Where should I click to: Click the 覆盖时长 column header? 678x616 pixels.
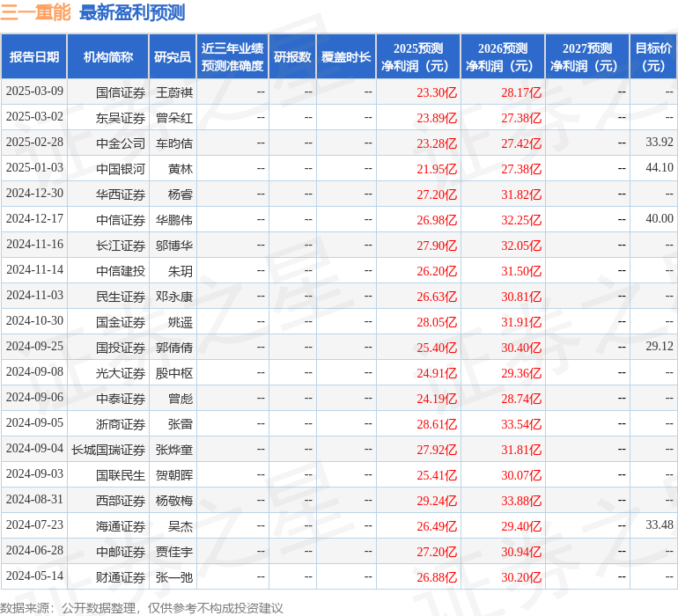[x=346, y=57]
